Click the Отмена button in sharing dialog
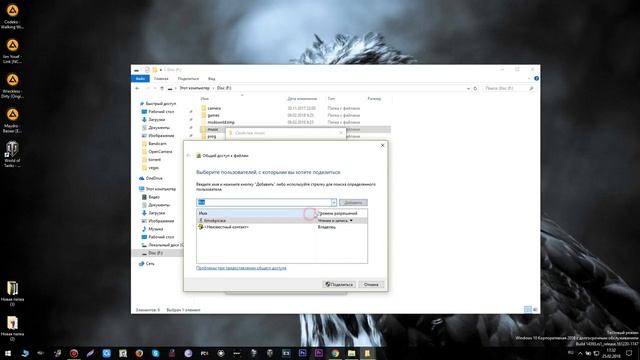The width and height of the screenshot is (640, 360). (371, 284)
